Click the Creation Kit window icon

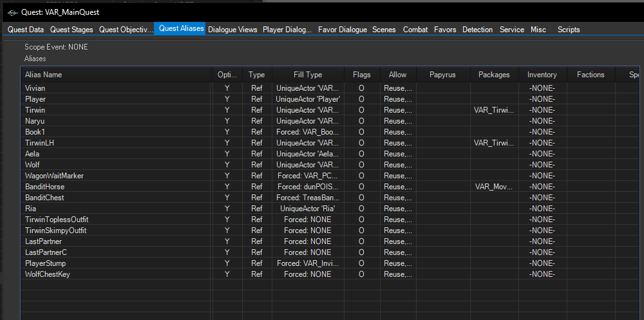coord(13,12)
